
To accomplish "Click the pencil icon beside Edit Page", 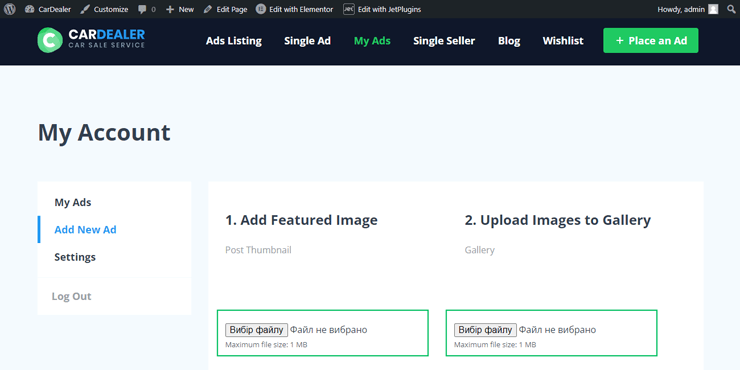I will point(208,9).
